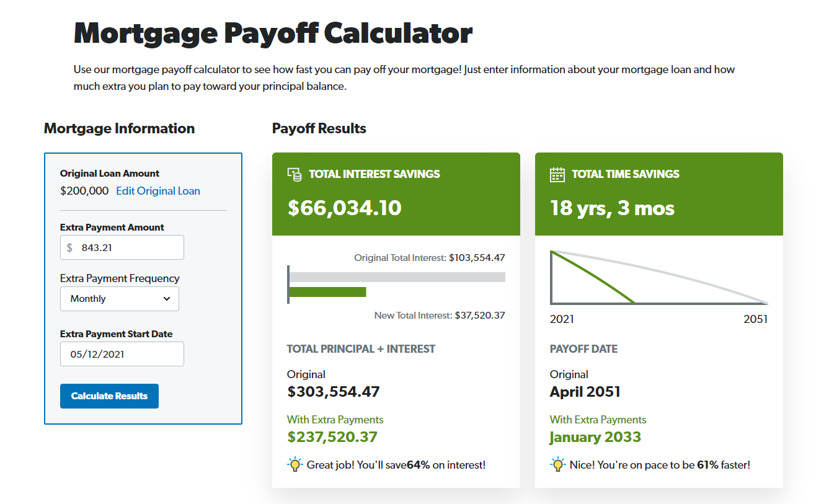Click the dropdown chevron next to Monthly
Viewport: 829px width, 504px height.
[x=167, y=299]
